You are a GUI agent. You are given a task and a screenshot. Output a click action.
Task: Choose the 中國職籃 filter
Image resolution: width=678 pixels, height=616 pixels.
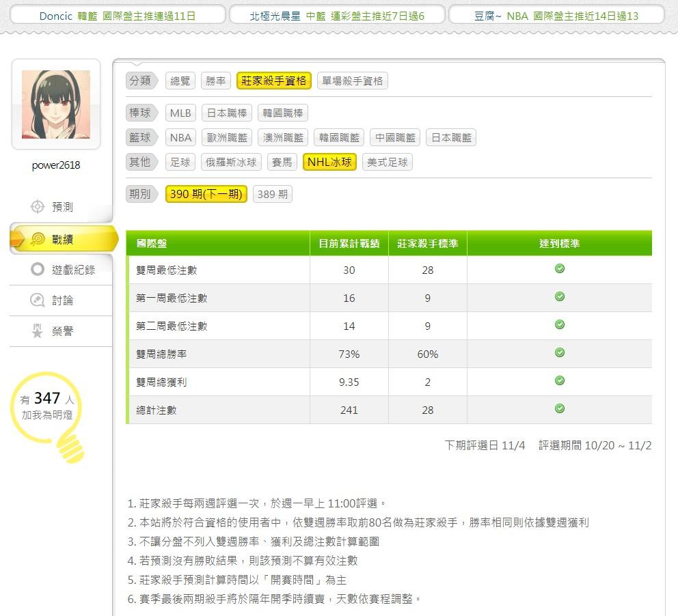(x=395, y=138)
